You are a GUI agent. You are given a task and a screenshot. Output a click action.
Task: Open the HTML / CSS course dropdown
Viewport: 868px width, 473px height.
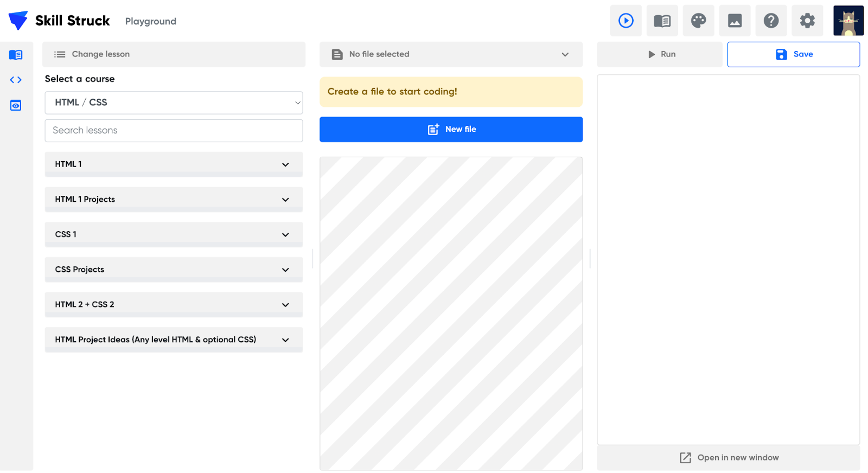pyautogui.click(x=174, y=103)
